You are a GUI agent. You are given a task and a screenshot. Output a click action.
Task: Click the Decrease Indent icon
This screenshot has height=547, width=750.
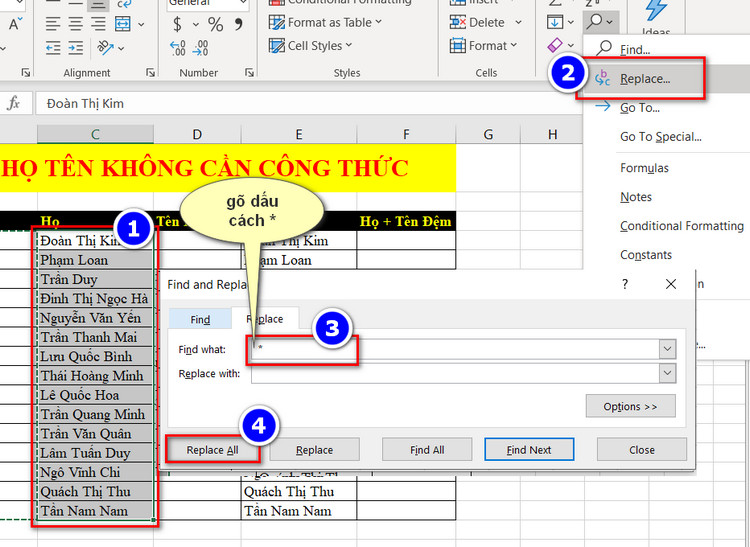[x=53, y=48]
